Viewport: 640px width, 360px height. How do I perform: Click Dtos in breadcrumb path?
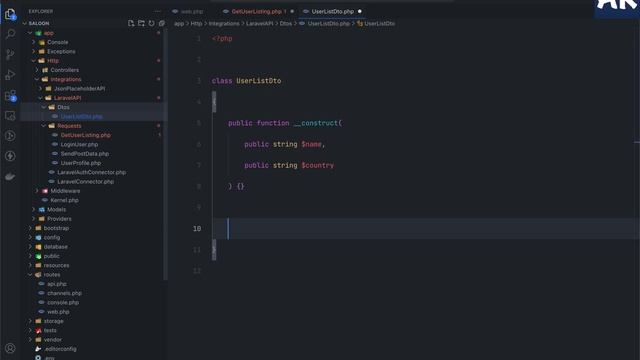click(x=286, y=24)
